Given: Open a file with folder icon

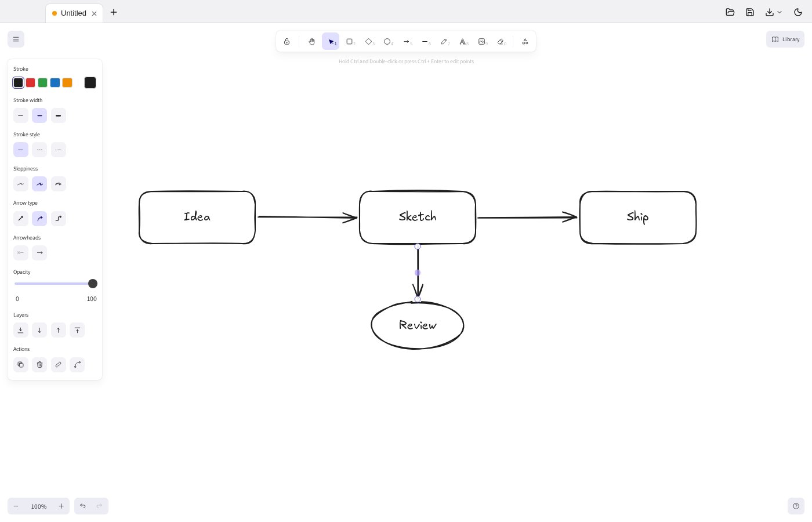Looking at the screenshot, I should pyautogui.click(x=730, y=12).
